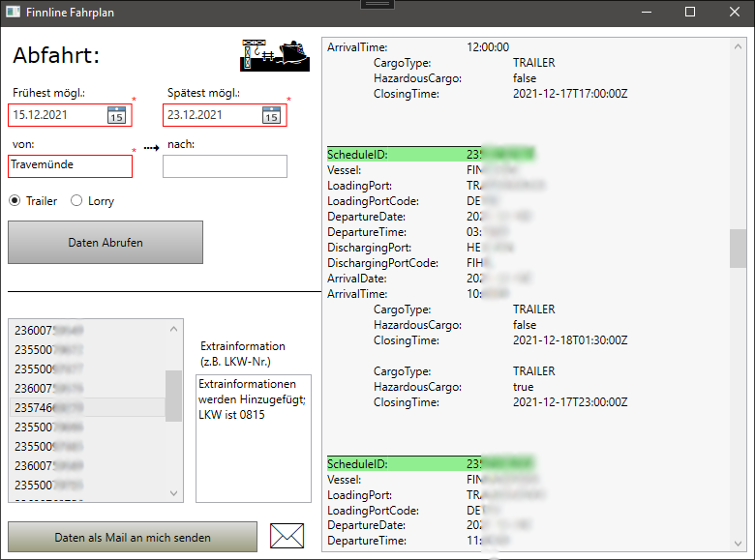Image resolution: width=755 pixels, height=560 pixels.
Task: Select the list entry starting with 235746
Action: [x=85, y=407]
